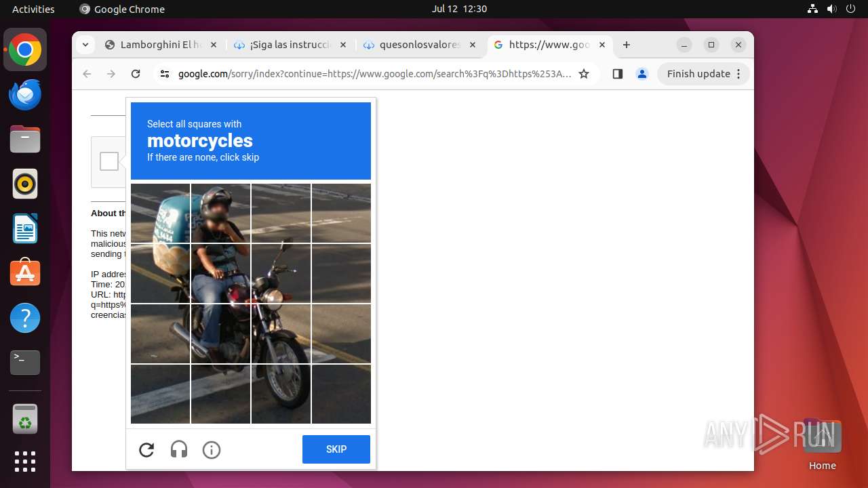This screenshot has height=488, width=868.
Task: Select captcha tile with rider's torso
Action: (x=220, y=273)
